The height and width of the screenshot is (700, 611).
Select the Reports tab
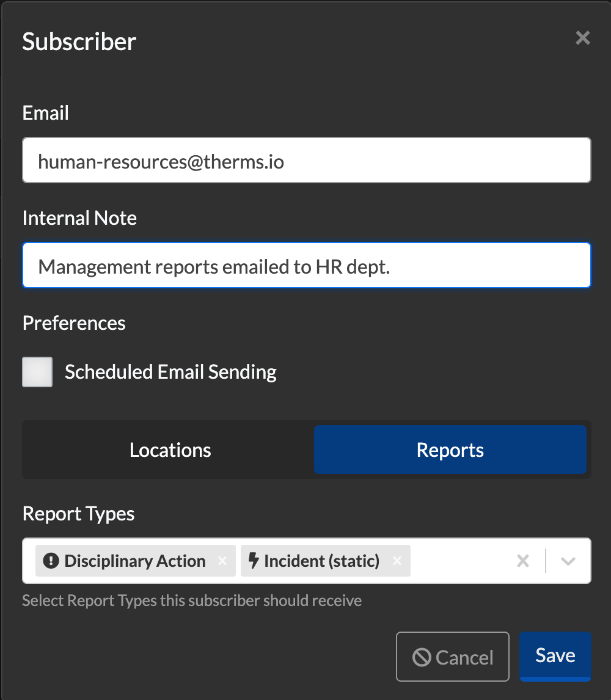[x=450, y=450]
